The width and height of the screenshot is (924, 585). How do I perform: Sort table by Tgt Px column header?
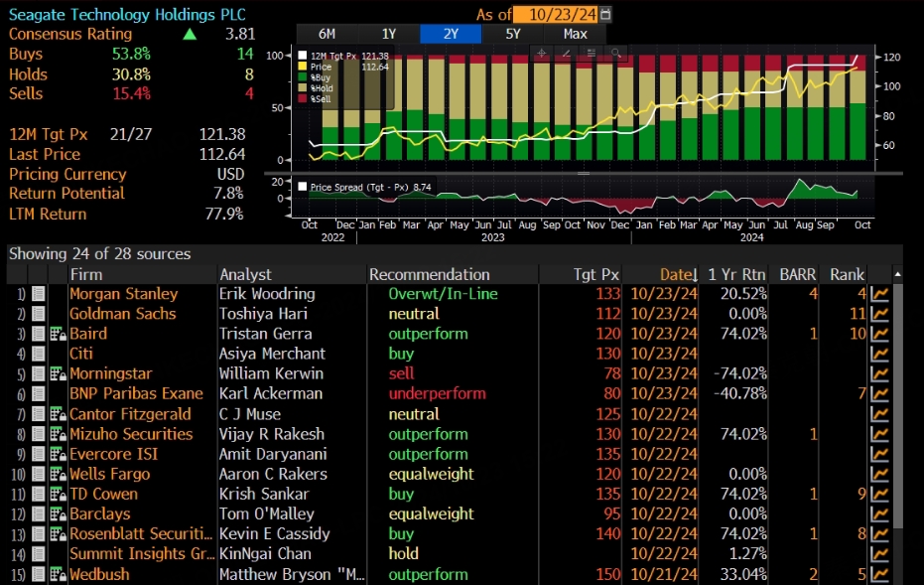[596, 274]
